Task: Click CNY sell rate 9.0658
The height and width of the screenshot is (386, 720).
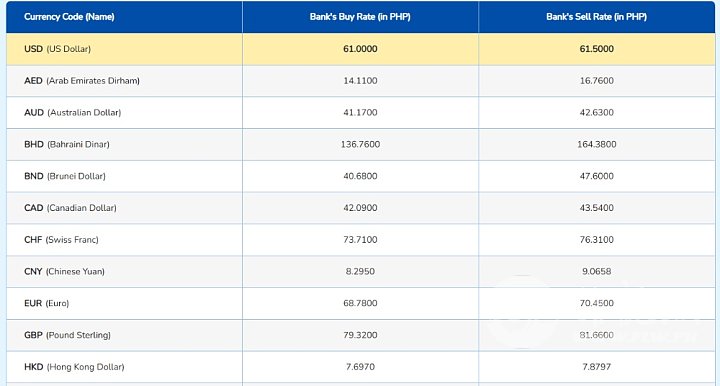Action: (596, 271)
